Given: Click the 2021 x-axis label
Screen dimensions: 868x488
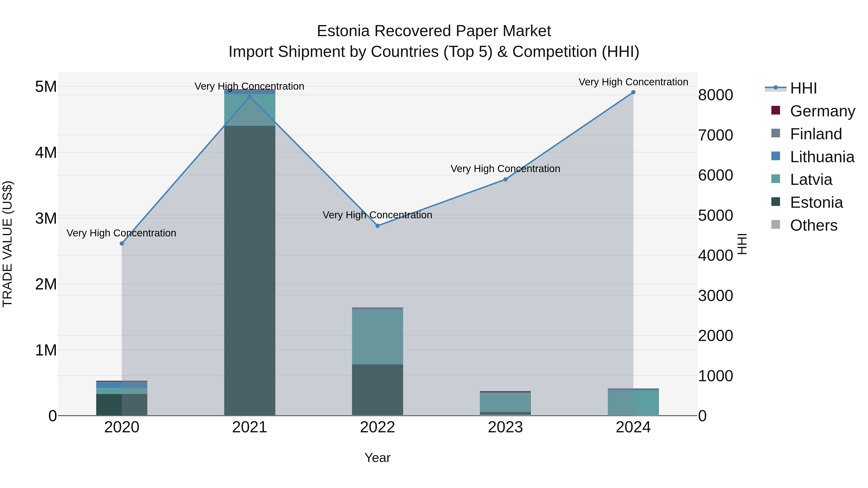Looking at the screenshot, I should 250,427.
